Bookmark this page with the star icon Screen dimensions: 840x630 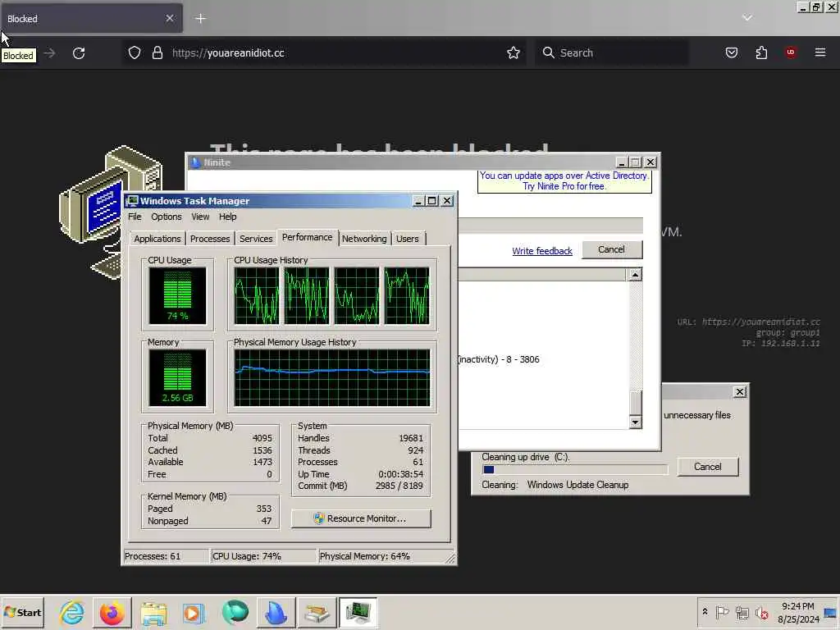(x=514, y=52)
